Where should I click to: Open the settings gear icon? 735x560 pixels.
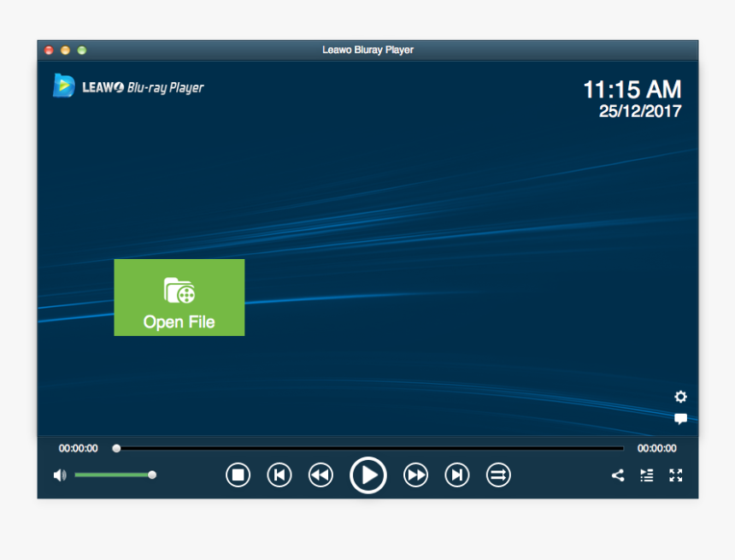click(x=680, y=397)
